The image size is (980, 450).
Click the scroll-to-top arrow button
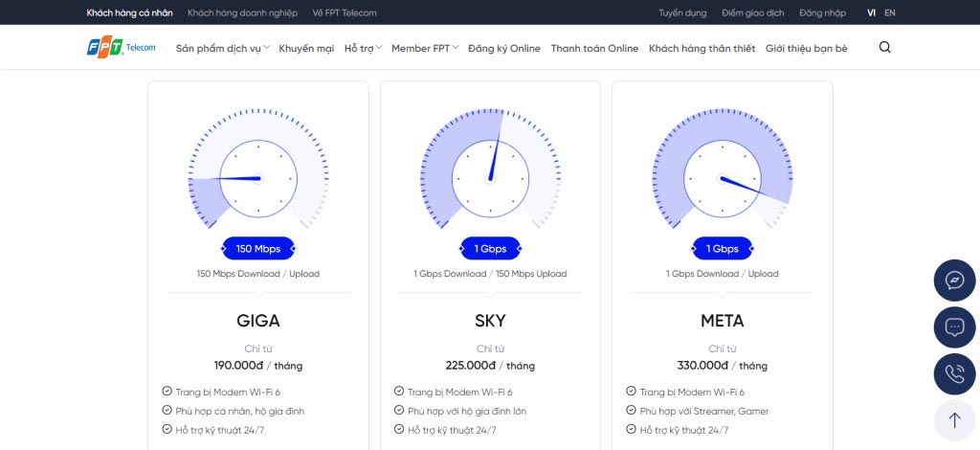click(954, 420)
